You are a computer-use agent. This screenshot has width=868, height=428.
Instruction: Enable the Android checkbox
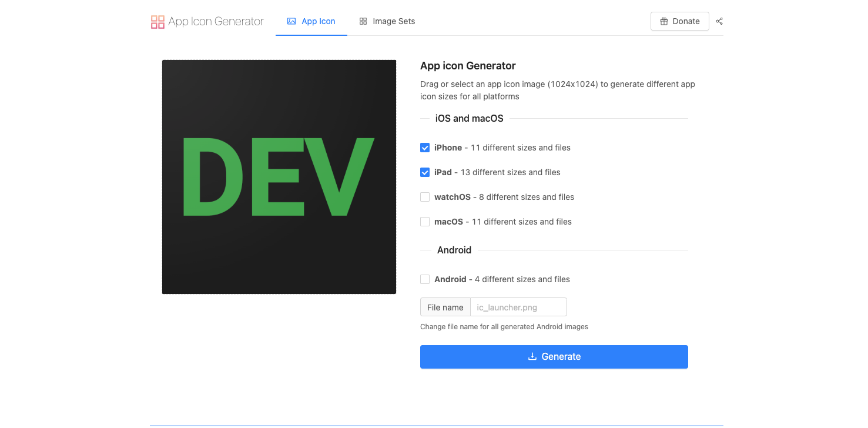pos(425,279)
